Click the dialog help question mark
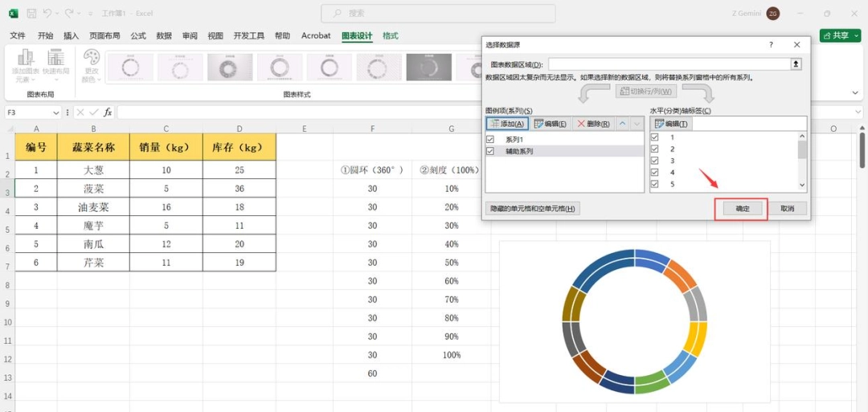Image resolution: width=868 pixels, height=412 pixels. pyautogui.click(x=771, y=45)
